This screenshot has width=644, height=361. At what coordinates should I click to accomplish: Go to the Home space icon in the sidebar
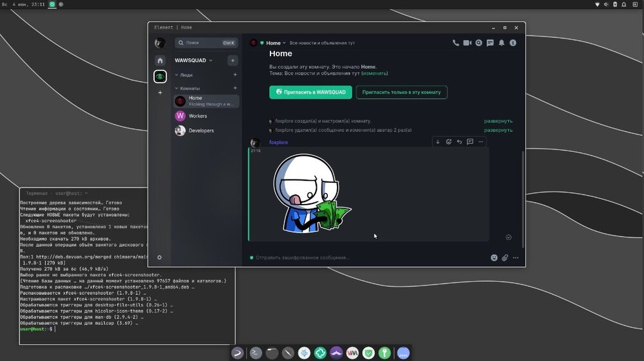tap(160, 60)
